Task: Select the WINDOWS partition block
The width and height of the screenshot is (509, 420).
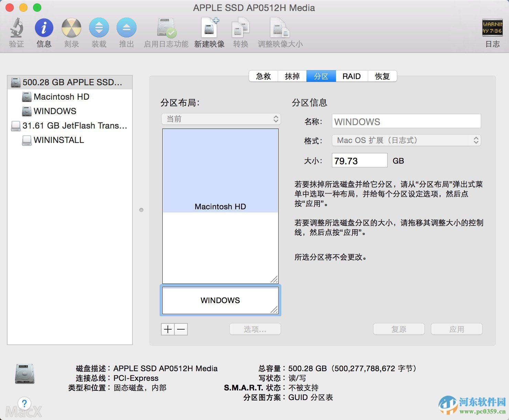Action: pos(220,300)
